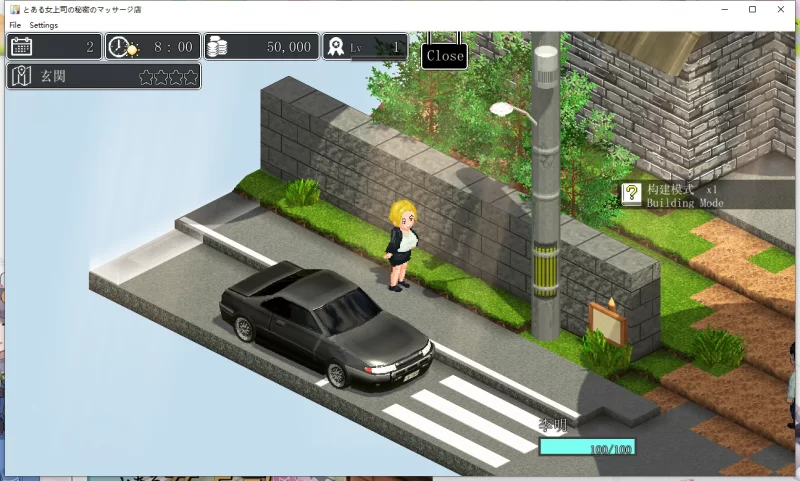
Task: Click the clock and sun time icon
Action: 124,47
